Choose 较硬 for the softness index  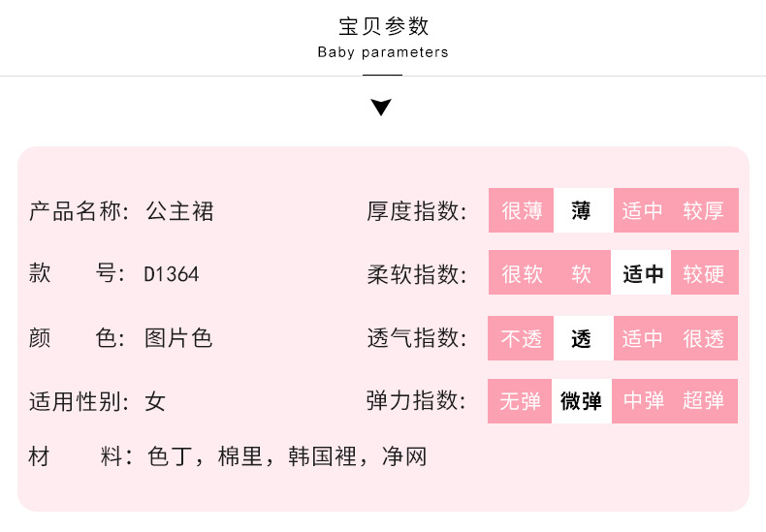pyautogui.click(x=704, y=273)
